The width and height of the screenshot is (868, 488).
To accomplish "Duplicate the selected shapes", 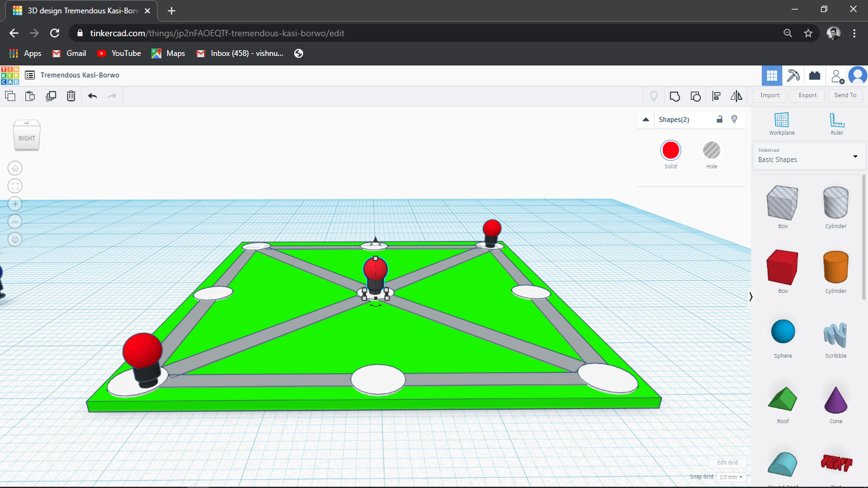I will [x=51, y=96].
